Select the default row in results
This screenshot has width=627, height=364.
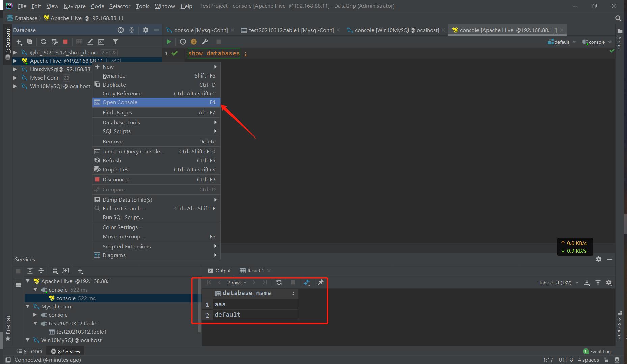(255, 315)
